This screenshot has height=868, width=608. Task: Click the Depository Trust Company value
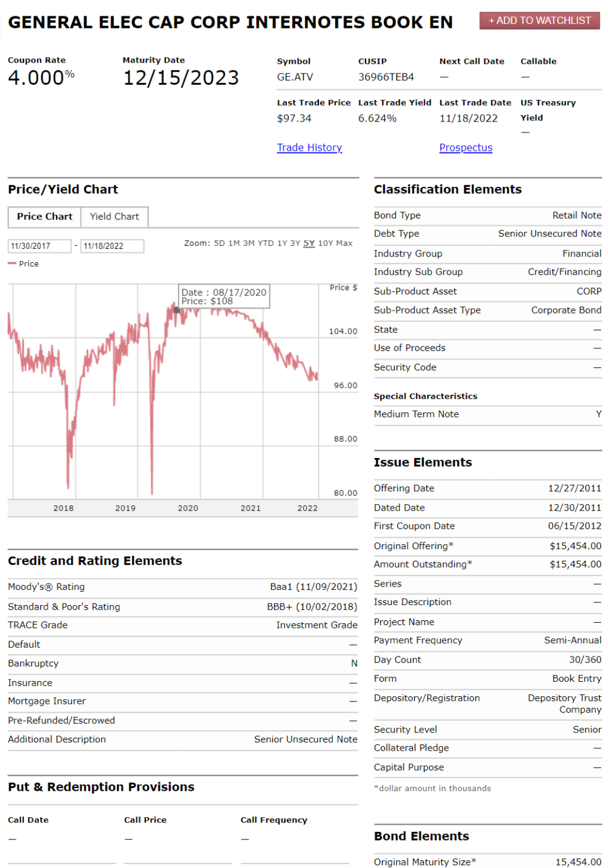(x=565, y=704)
